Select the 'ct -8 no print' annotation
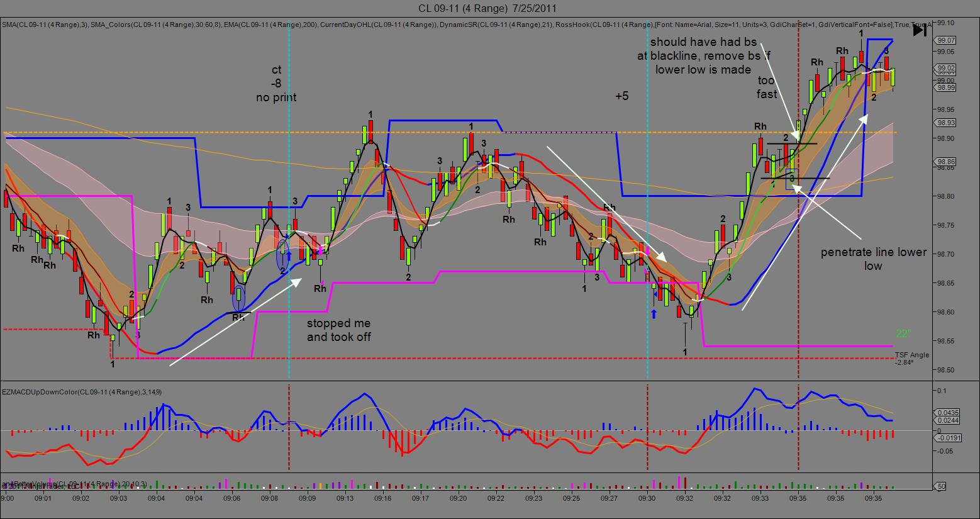980x519 pixels. point(276,84)
